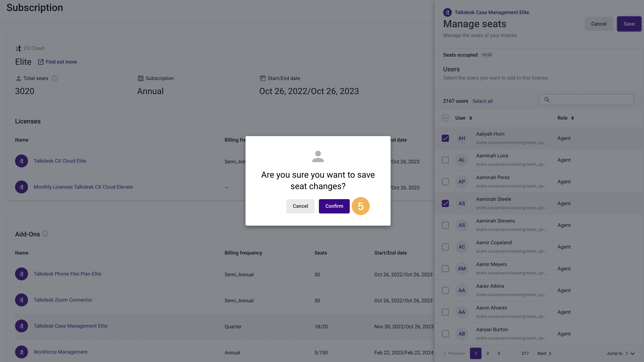Go to page 2 of users
The height and width of the screenshot is (362, 644).
pos(487,353)
